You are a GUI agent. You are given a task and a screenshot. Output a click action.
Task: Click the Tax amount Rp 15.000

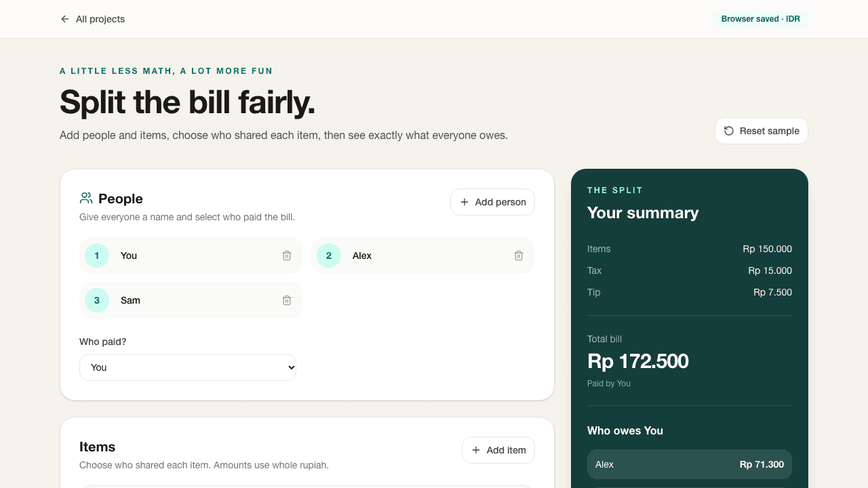point(770,270)
